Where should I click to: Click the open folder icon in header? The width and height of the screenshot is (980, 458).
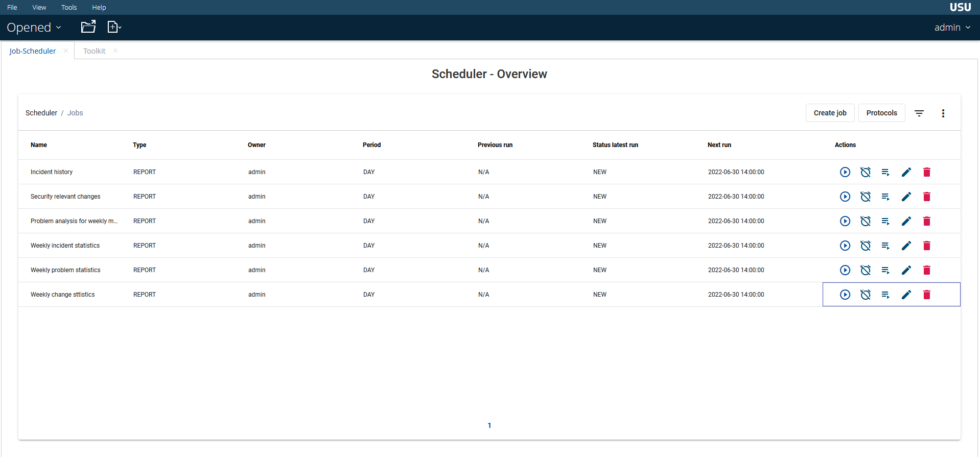(88, 27)
